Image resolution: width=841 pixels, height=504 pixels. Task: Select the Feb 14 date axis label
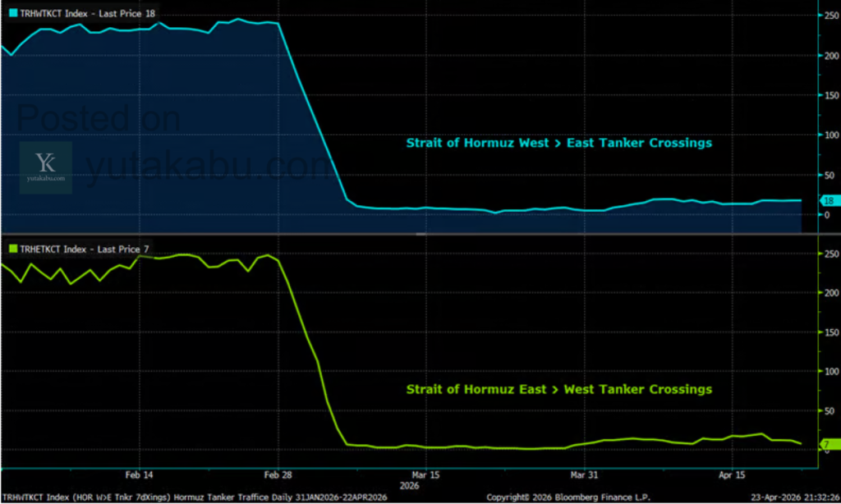(x=138, y=475)
